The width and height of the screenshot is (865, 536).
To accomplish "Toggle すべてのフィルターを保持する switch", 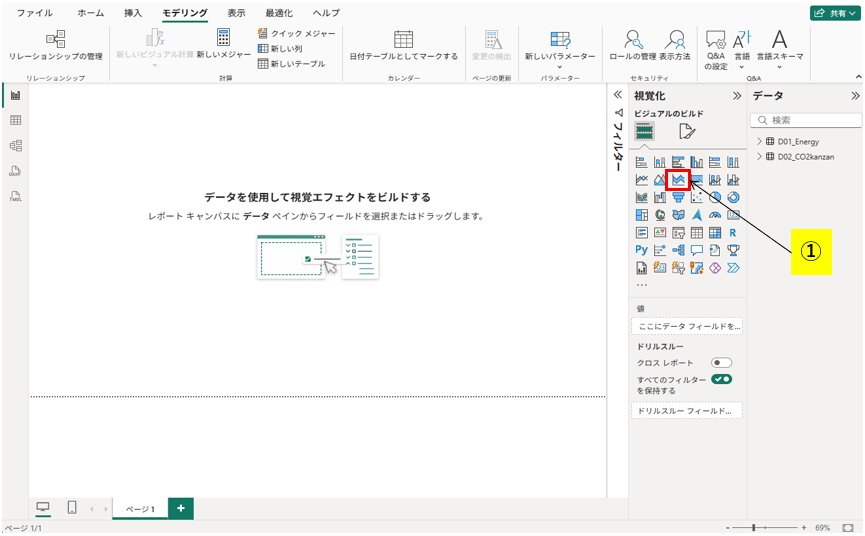I will click(x=721, y=379).
